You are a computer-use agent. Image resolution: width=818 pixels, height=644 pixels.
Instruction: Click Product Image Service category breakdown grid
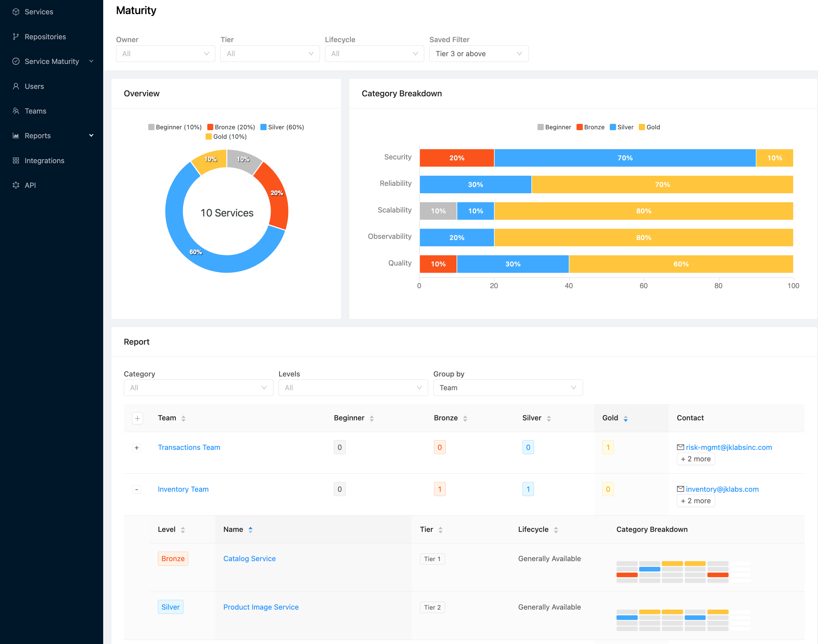click(x=683, y=620)
